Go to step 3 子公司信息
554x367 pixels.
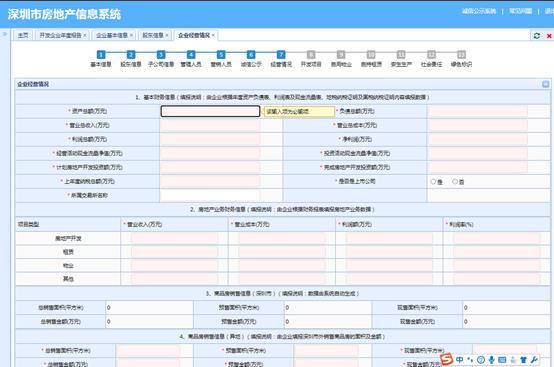pos(161,59)
